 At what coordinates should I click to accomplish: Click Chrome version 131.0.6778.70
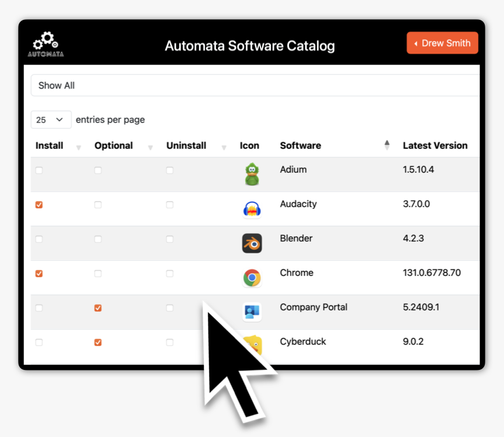pos(432,272)
